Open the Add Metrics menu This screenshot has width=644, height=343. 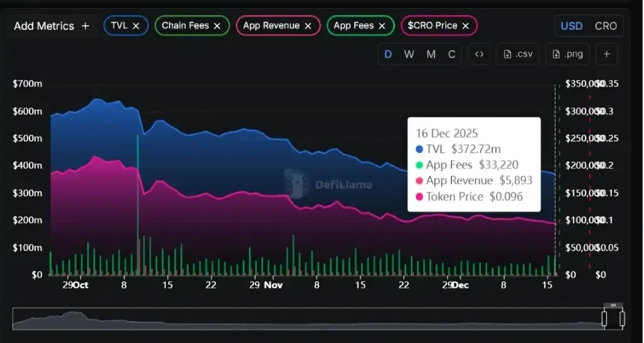click(52, 26)
